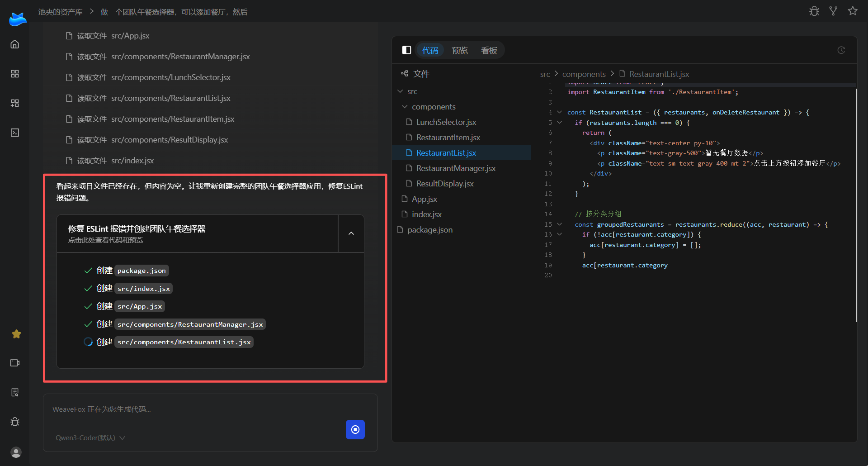The width and height of the screenshot is (868, 466).
Task: Click 读取文件 src/index.jsx entry
Action: click(x=110, y=161)
